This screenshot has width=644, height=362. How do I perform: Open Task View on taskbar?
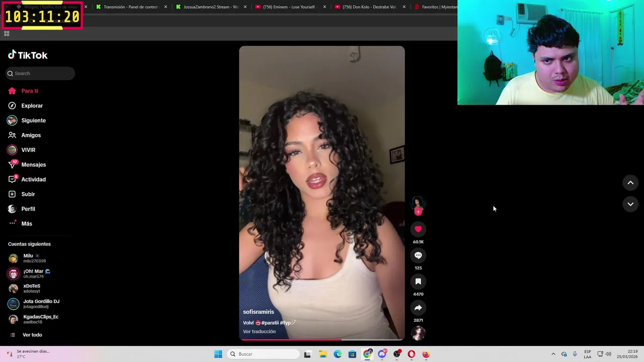(307, 354)
